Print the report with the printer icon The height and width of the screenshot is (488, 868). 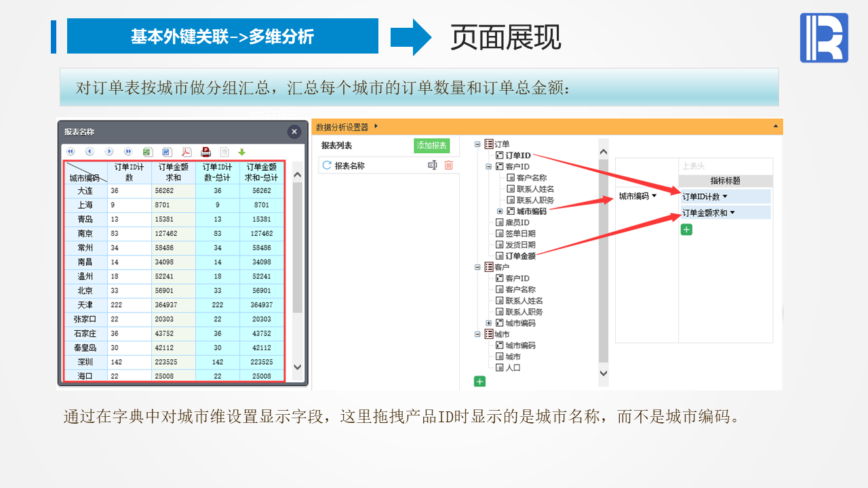point(205,152)
